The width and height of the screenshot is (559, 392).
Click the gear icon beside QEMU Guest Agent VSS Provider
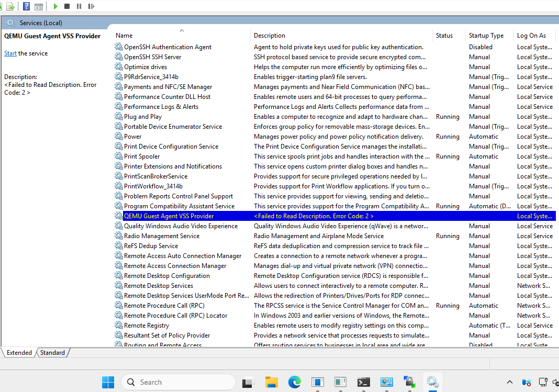pyautogui.click(x=118, y=216)
